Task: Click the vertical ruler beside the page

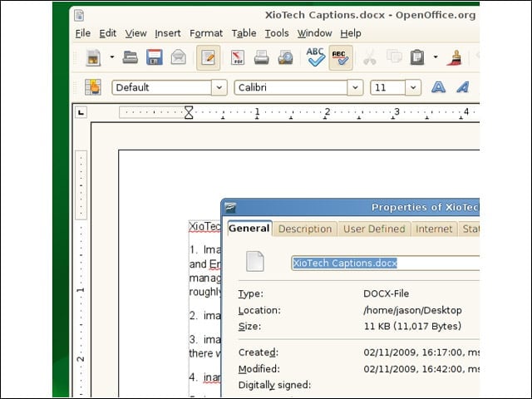Action: [81, 272]
